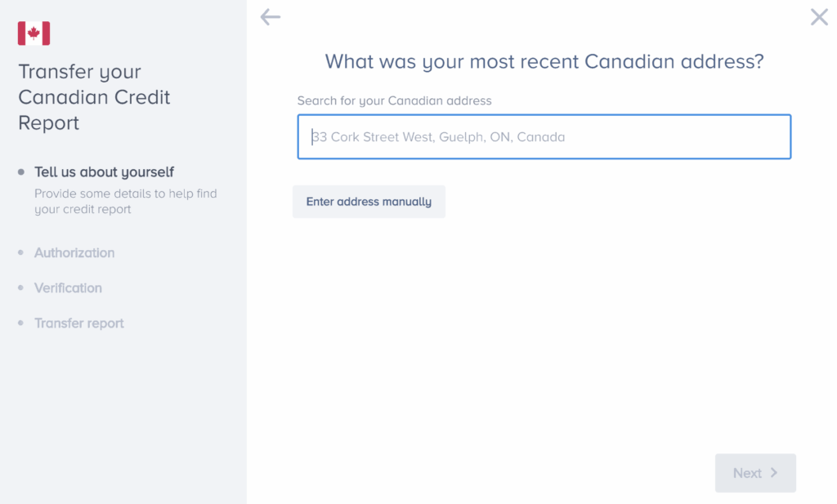The height and width of the screenshot is (504, 837).
Task: Select the Transfer report step
Action: (79, 323)
